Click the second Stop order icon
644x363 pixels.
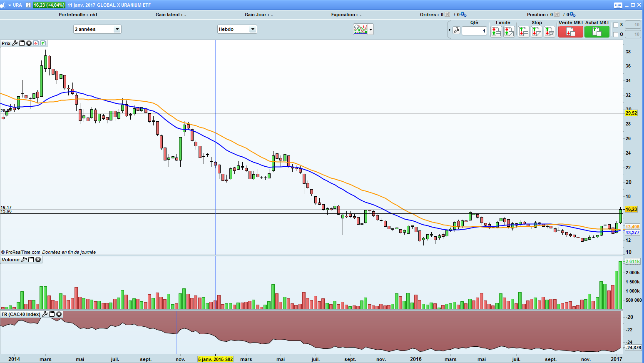coord(536,32)
